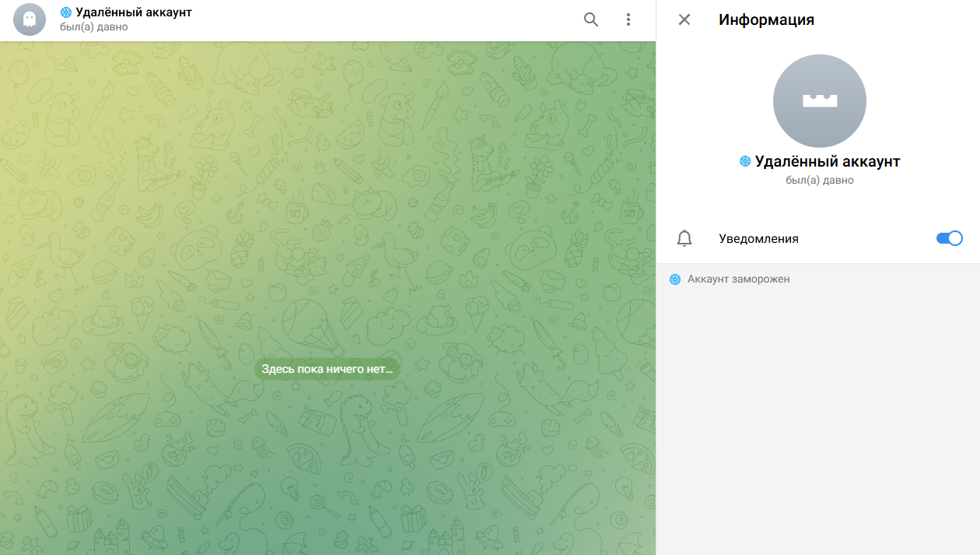Click the был(а) давно status in chat header
Image resolution: width=980 pixels, height=555 pixels.
(x=94, y=27)
